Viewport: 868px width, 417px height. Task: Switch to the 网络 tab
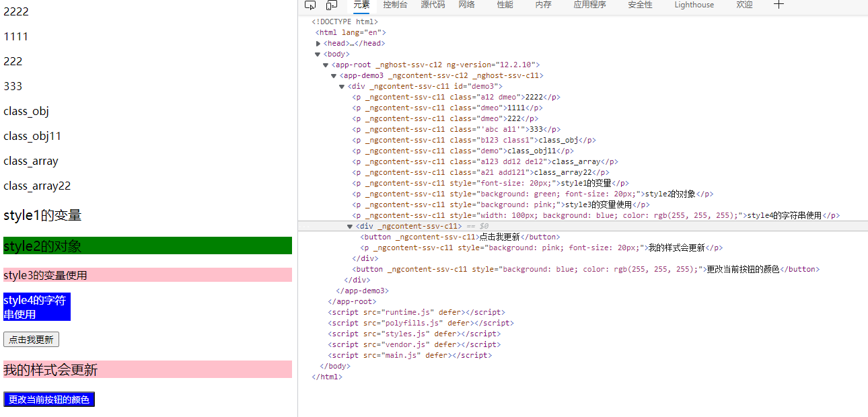coord(467,5)
